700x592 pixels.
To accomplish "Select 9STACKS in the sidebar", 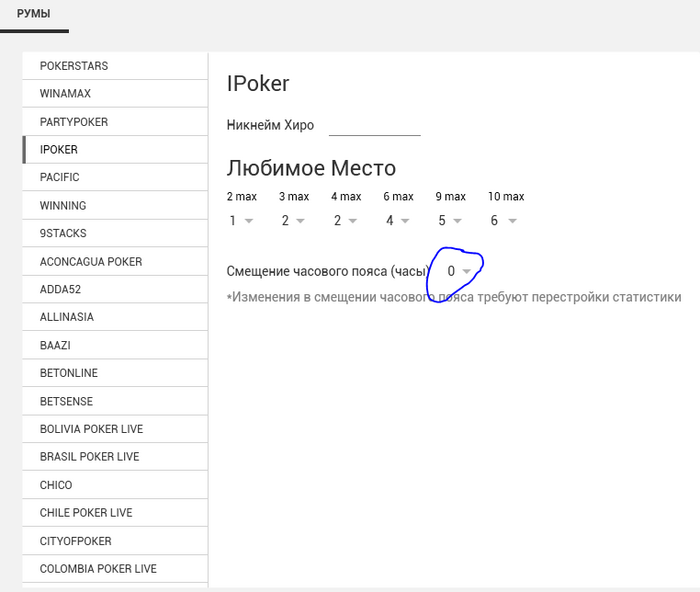I will tap(115, 233).
